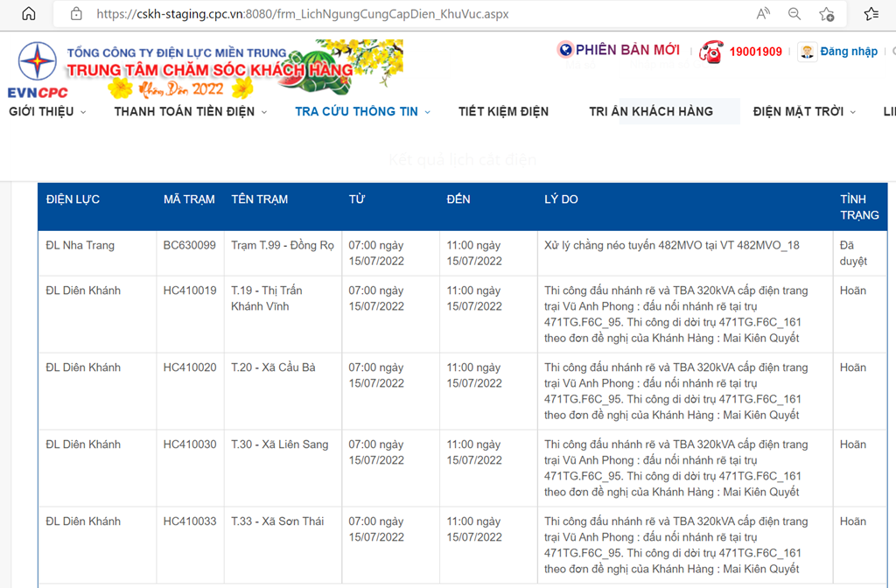The width and height of the screenshot is (896, 588).
Task: Click the globe icon beside Phiên bản mới
Action: [565, 50]
